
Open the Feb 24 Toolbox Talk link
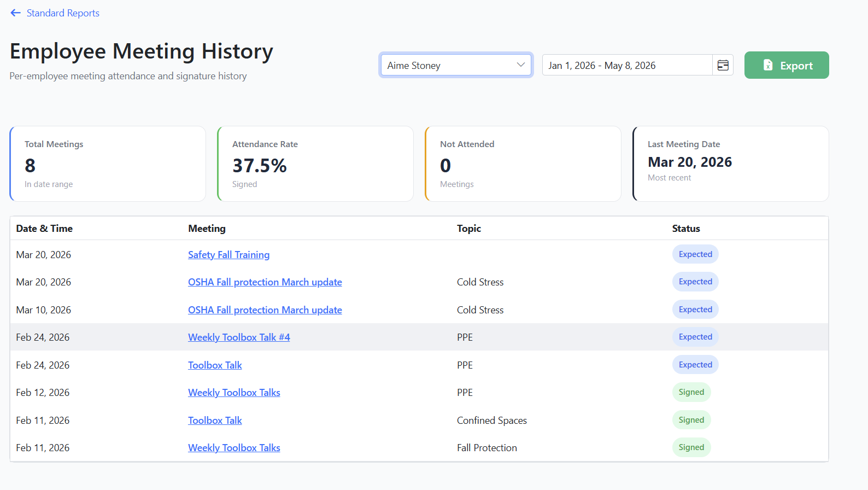(x=215, y=365)
